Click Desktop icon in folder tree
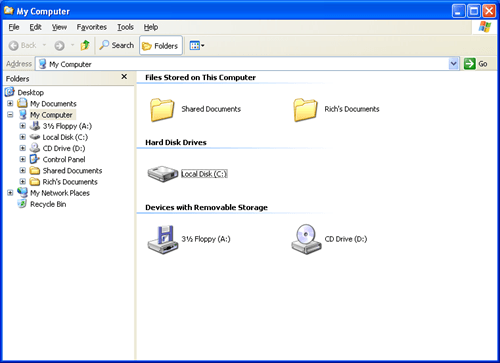500x363 pixels. pyautogui.click(x=10, y=92)
